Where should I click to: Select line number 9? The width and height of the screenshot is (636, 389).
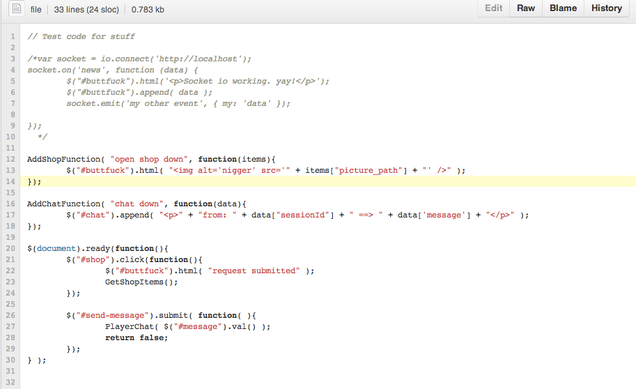point(13,126)
